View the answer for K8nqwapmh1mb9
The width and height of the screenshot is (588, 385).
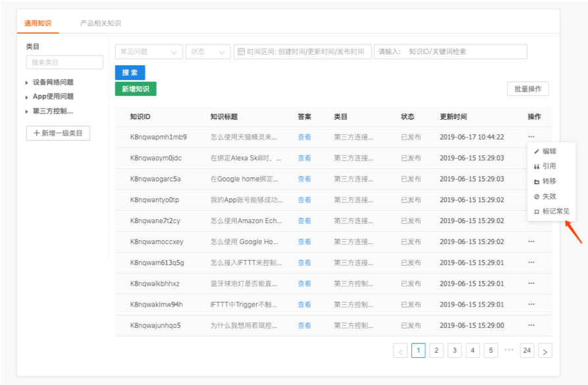[x=304, y=137]
